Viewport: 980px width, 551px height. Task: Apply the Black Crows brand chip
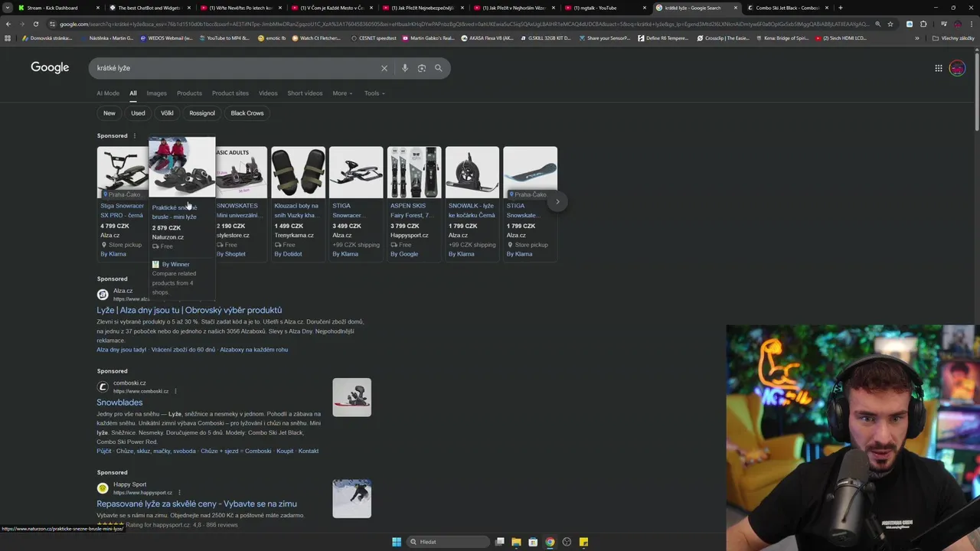pos(247,113)
